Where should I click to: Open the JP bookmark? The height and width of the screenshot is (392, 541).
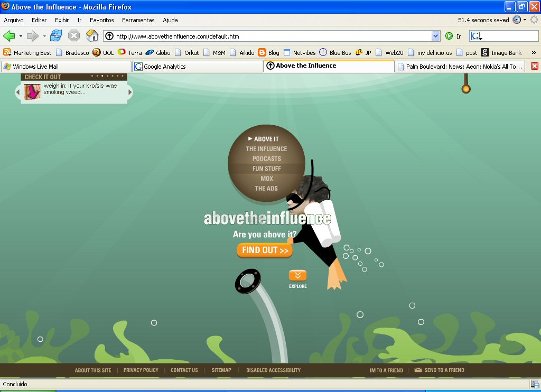click(363, 52)
